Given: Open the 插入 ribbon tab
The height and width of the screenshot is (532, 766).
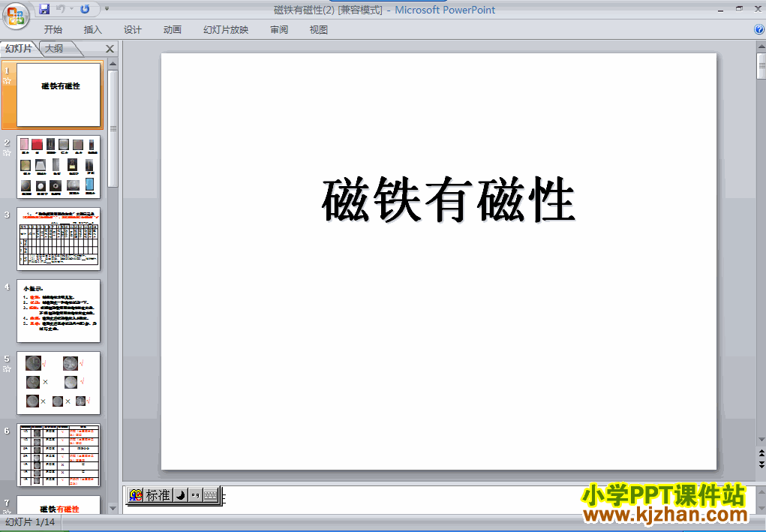Looking at the screenshot, I should coord(93,30).
